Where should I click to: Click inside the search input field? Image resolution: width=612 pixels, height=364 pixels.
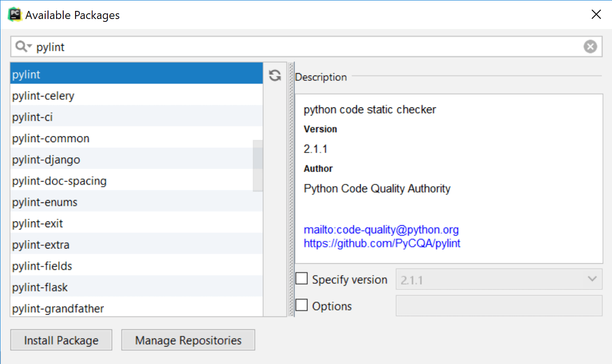click(190, 46)
